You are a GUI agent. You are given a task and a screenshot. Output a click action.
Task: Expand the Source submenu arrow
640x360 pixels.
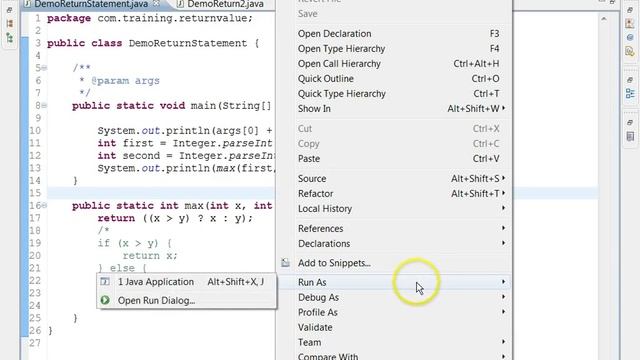click(x=504, y=178)
